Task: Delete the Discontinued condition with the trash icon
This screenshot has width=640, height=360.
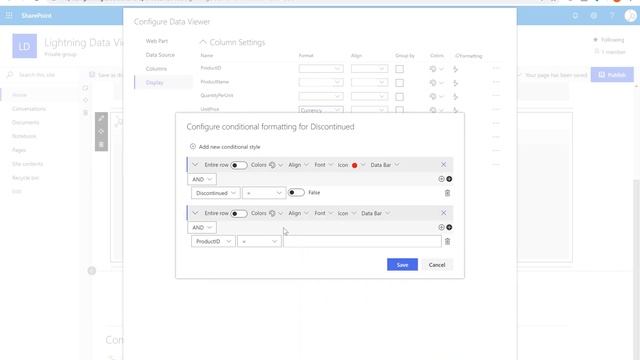Action: pyautogui.click(x=447, y=193)
